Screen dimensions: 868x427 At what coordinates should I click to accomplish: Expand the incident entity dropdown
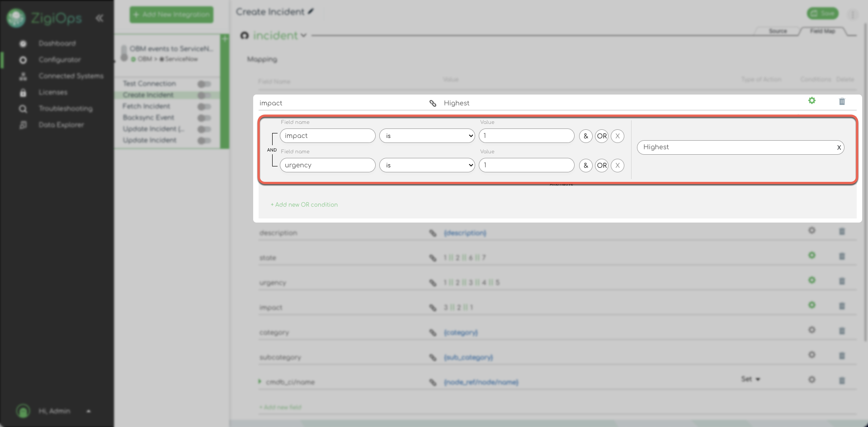point(303,36)
